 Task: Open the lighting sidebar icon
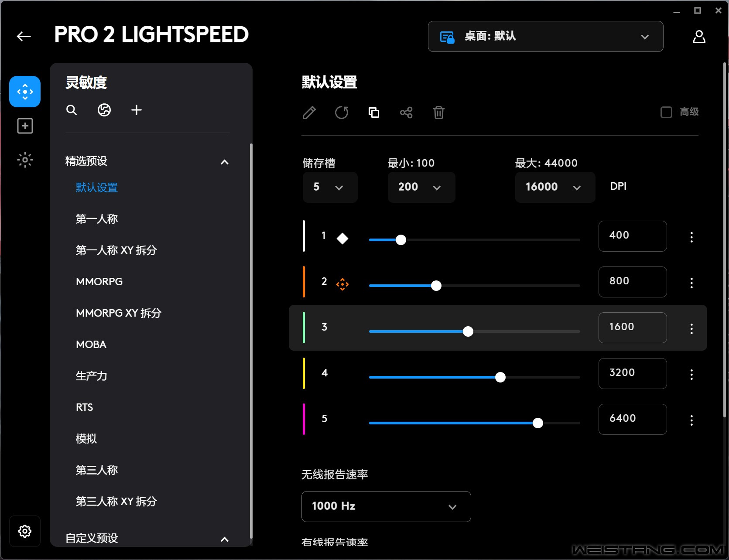(x=25, y=160)
